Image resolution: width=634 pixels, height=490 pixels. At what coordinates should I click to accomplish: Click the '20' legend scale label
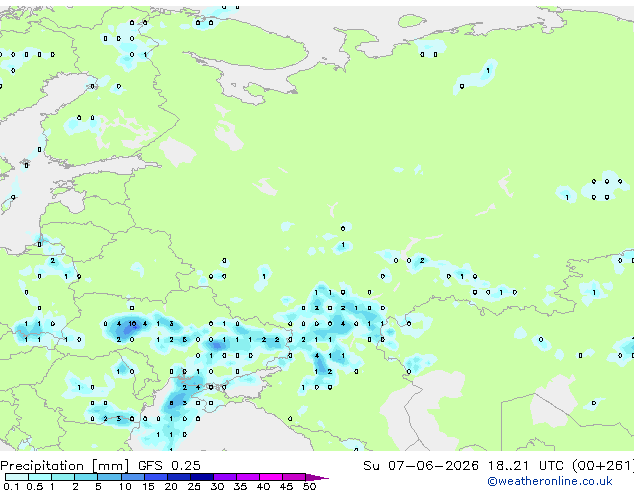[171, 486]
